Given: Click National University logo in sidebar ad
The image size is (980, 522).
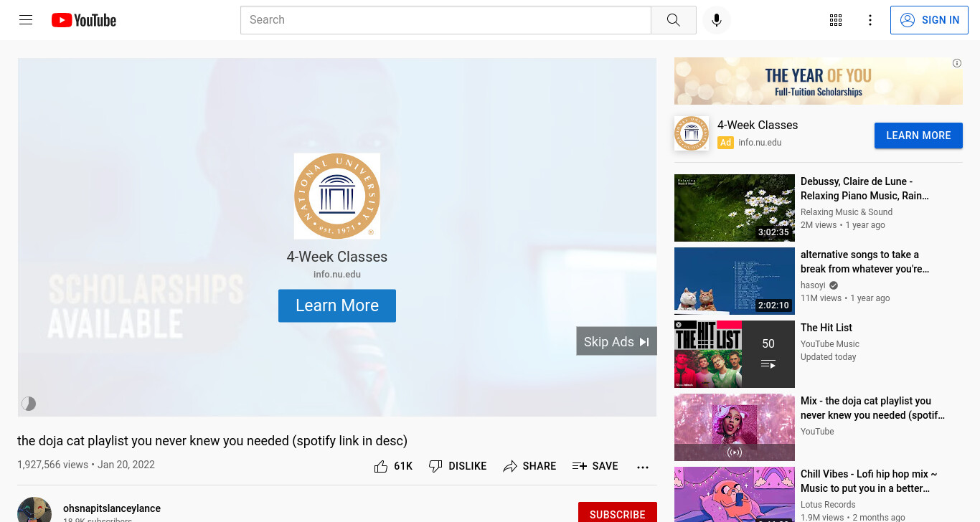Looking at the screenshot, I should 692,133.
